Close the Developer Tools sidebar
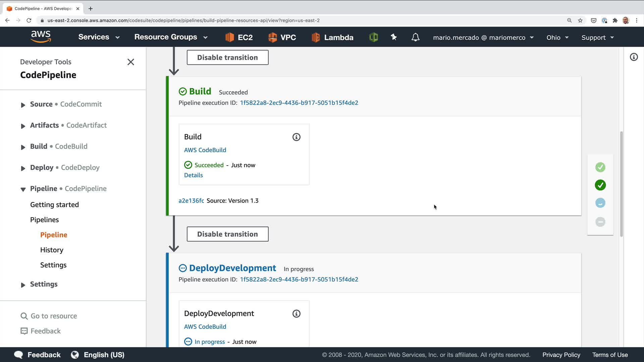Screen dimensions: 644x362 131,62
